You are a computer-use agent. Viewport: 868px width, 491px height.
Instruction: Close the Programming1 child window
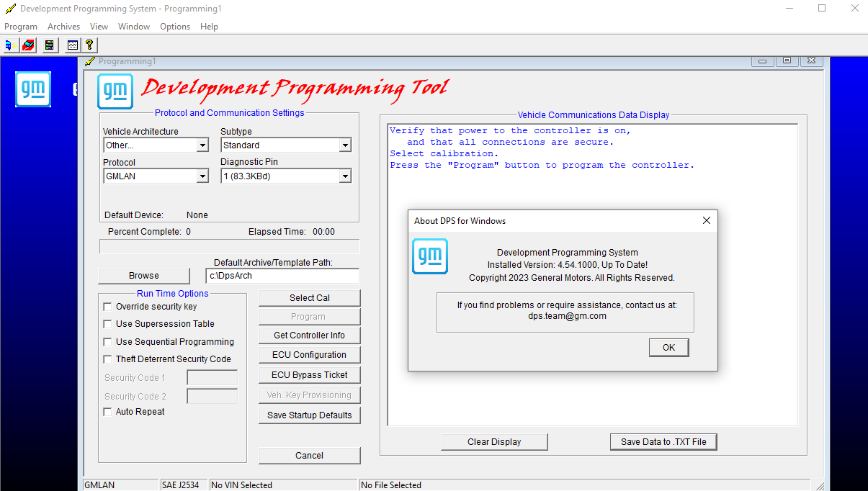(811, 61)
